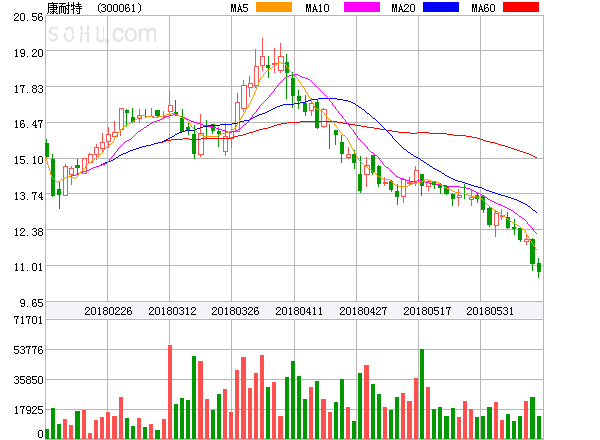Click the 13.74 price axis label
This screenshot has width=600, height=440.
tap(29, 196)
